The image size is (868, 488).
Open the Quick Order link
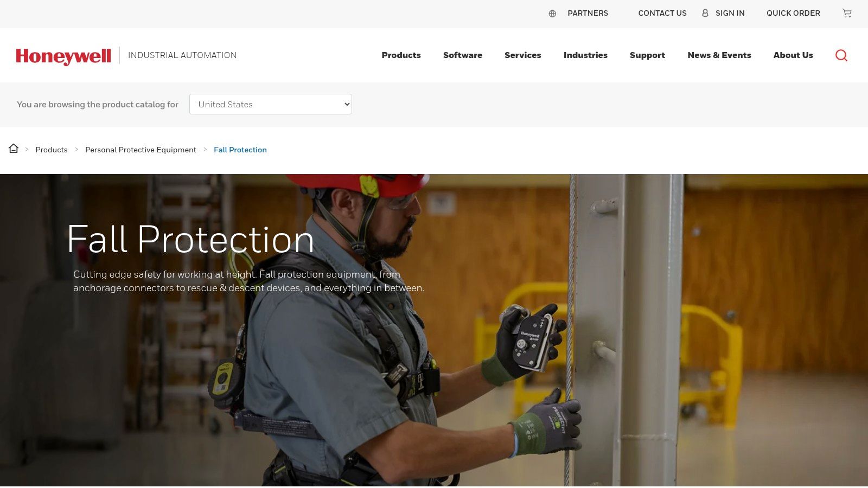pyautogui.click(x=793, y=13)
